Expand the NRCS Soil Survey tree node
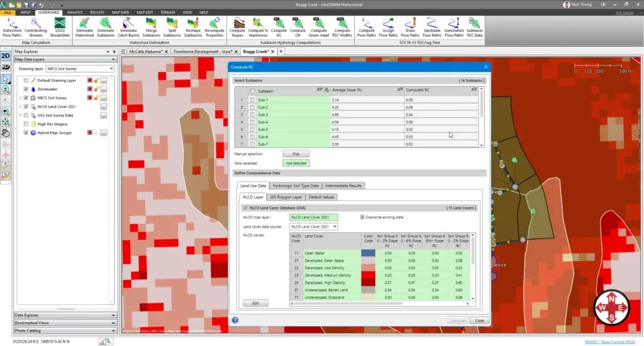This screenshot has height=346, width=644. coord(21,98)
